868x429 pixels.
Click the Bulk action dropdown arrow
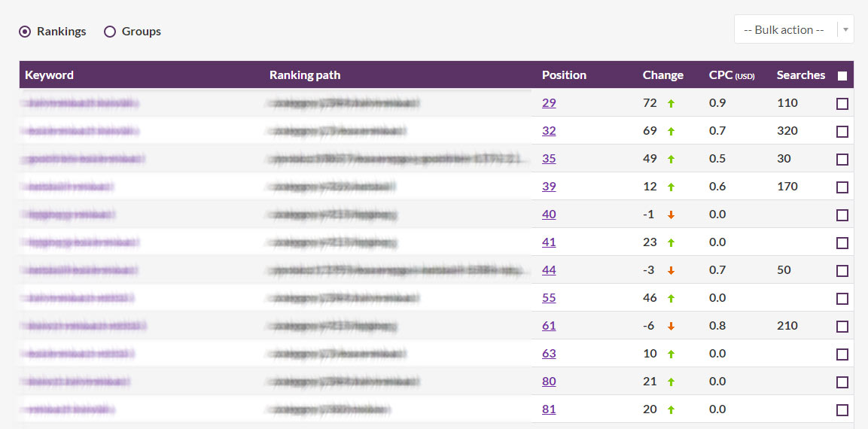(x=846, y=30)
